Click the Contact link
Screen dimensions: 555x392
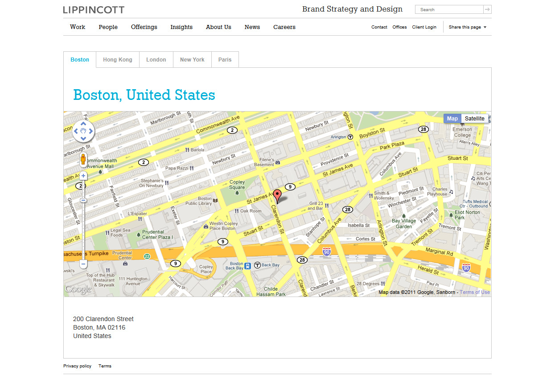point(379,27)
